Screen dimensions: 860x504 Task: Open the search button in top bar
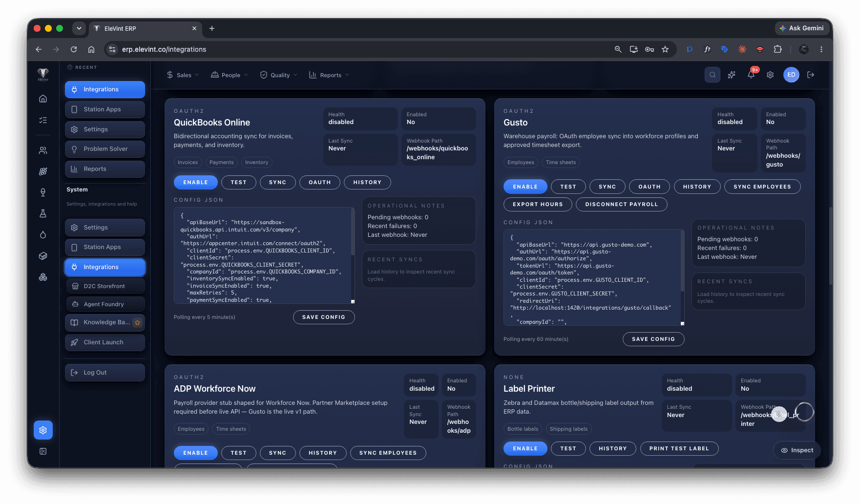(x=713, y=75)
